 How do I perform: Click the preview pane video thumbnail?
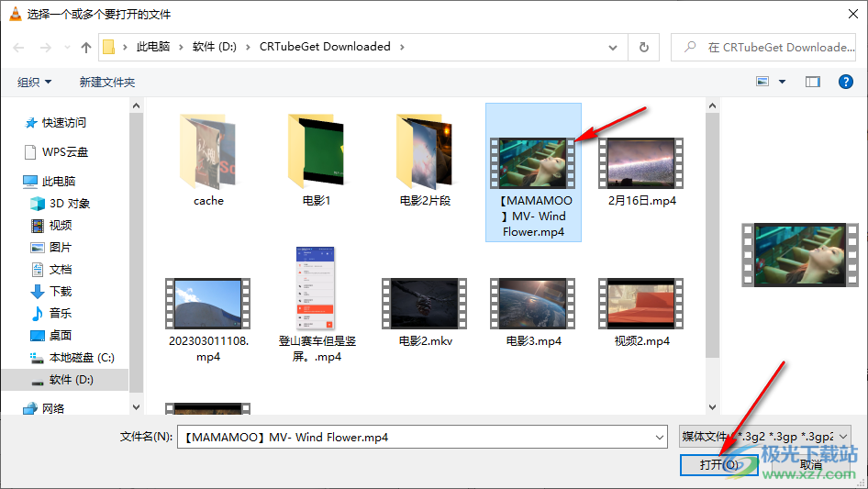(800, 255)
